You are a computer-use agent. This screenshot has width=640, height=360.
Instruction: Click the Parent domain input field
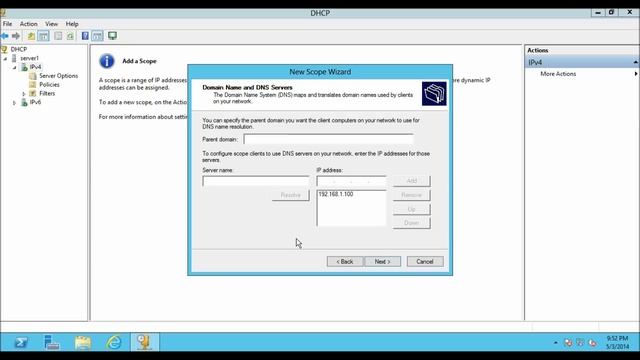coord(328,140)
